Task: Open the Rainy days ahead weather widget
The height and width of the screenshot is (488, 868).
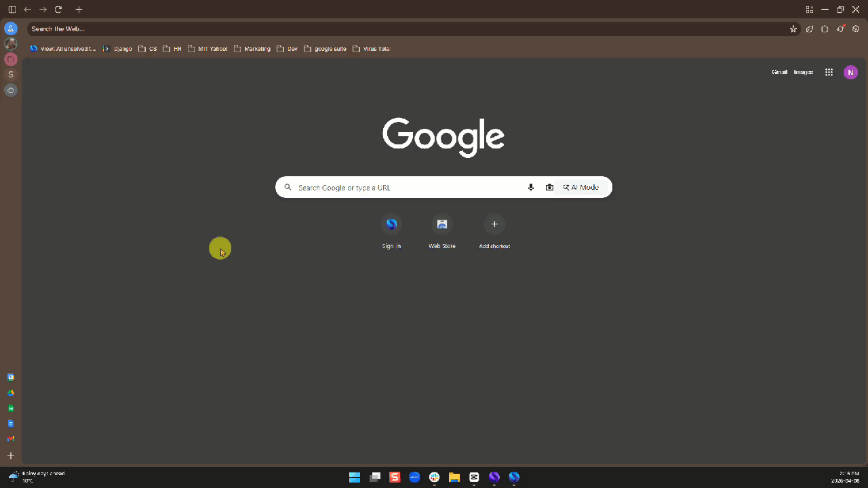Action: [x=37, y=476]
